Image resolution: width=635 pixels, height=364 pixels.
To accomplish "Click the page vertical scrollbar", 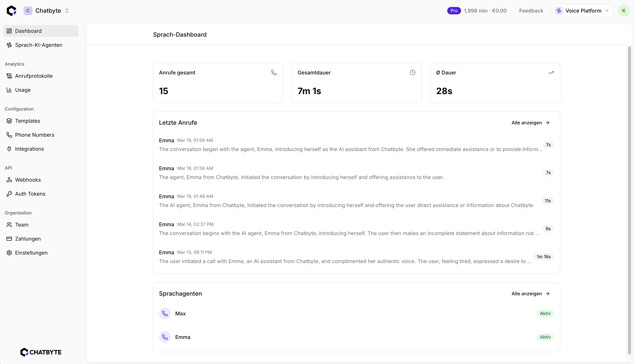I will coord(629,200).
